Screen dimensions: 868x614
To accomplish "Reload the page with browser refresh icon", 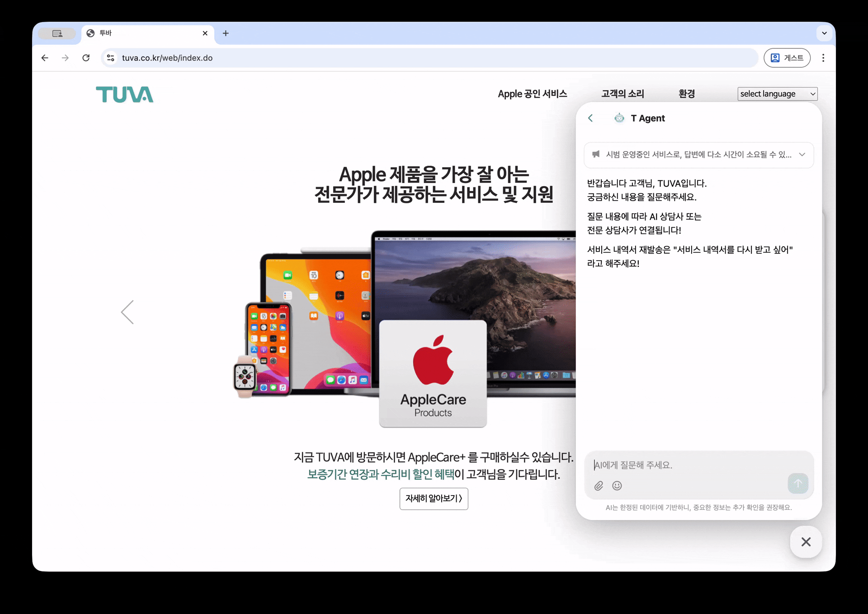I will 86,58.
